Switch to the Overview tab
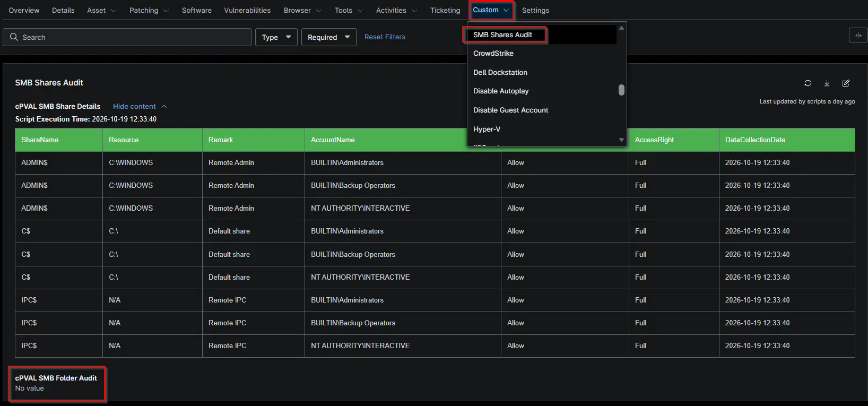The height and width of the screenshot is (406, 868). [24, 10]
